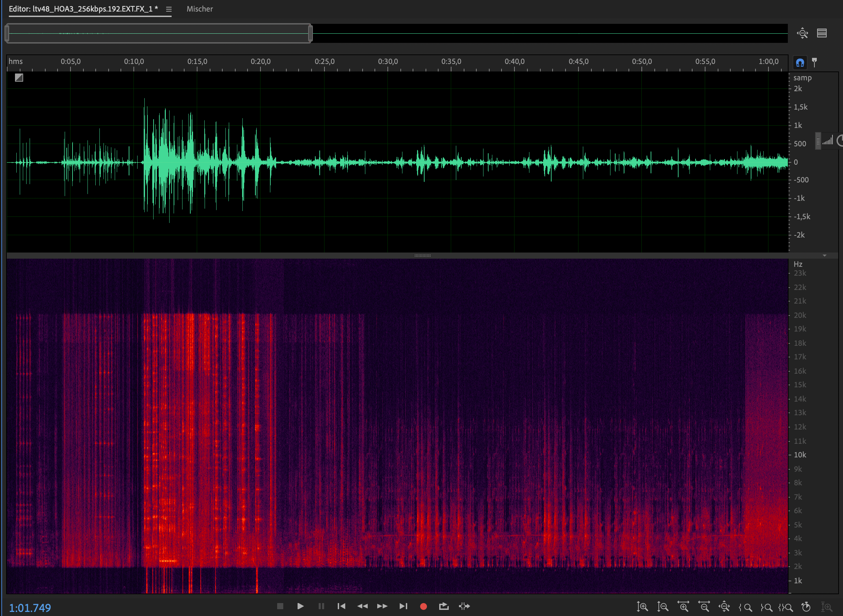Zoom in amplitude with vertical zoom icon

point(642,607)
